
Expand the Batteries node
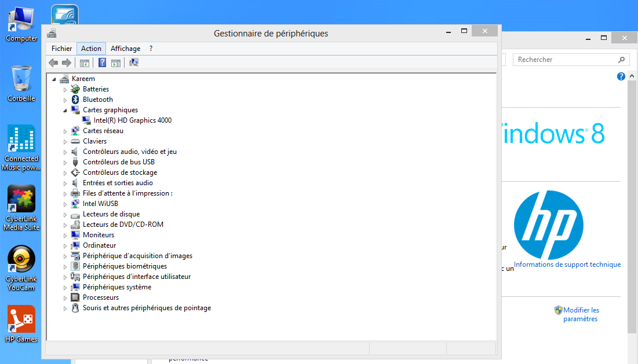click(x=65, y=89)
